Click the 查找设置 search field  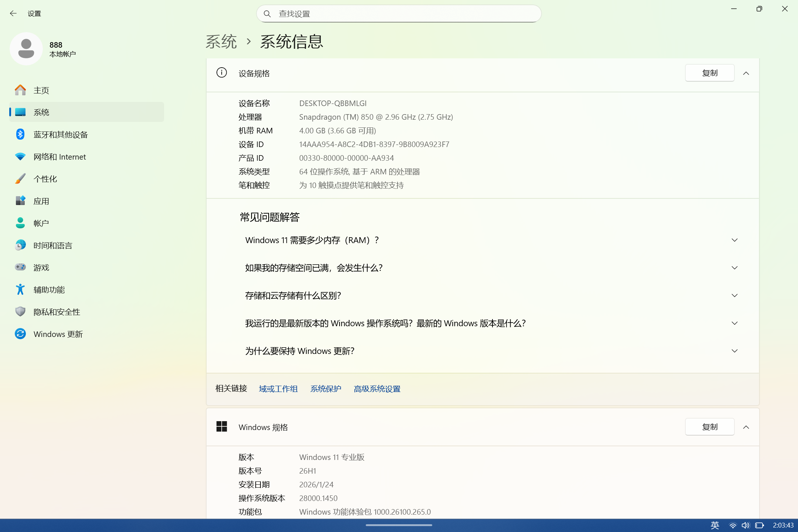click(x=399, y=14)
